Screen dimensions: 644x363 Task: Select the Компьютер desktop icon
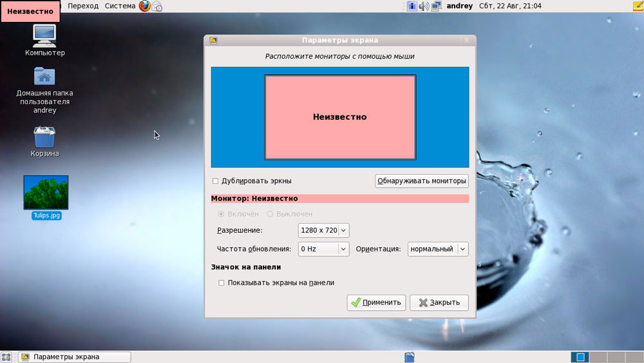(45, 40)
